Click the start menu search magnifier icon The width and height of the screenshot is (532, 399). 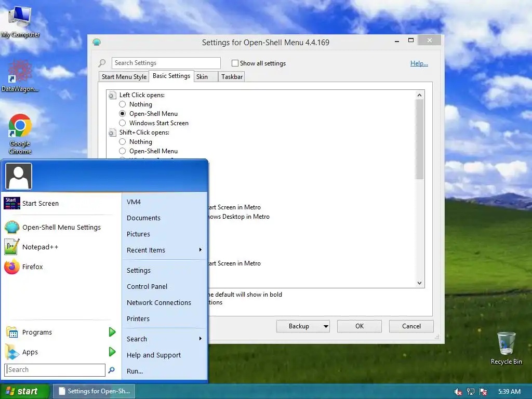tap(111, 370)
